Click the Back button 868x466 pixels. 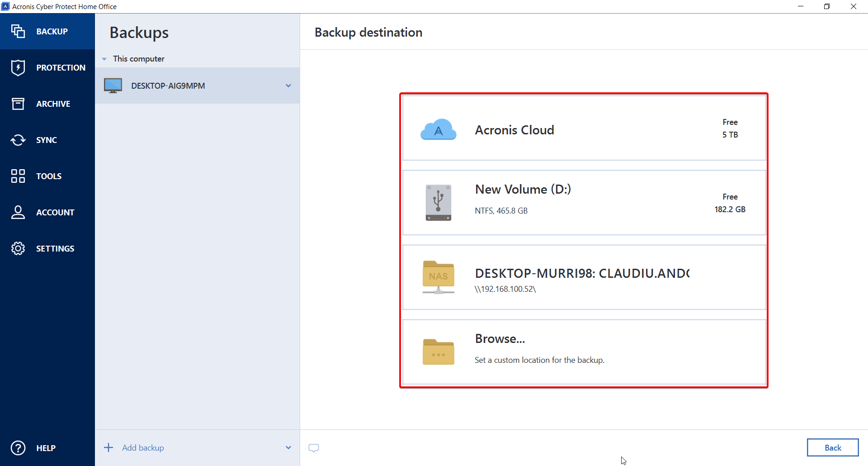pyautogui.click(x=833, y=447)
